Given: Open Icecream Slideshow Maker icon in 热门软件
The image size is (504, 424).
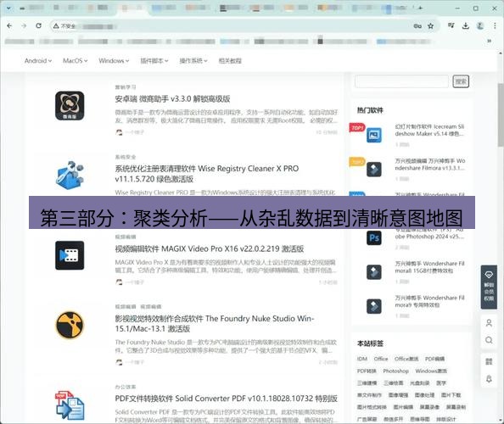Looking at the screenshot, I should click(374, 135).
